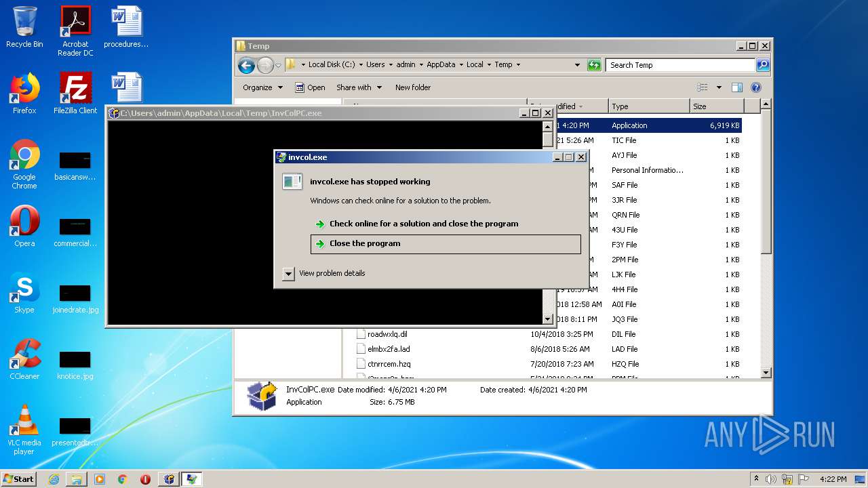Open Chrome from the taskbar
868x488 pixels.
click(x=123, y=479)
